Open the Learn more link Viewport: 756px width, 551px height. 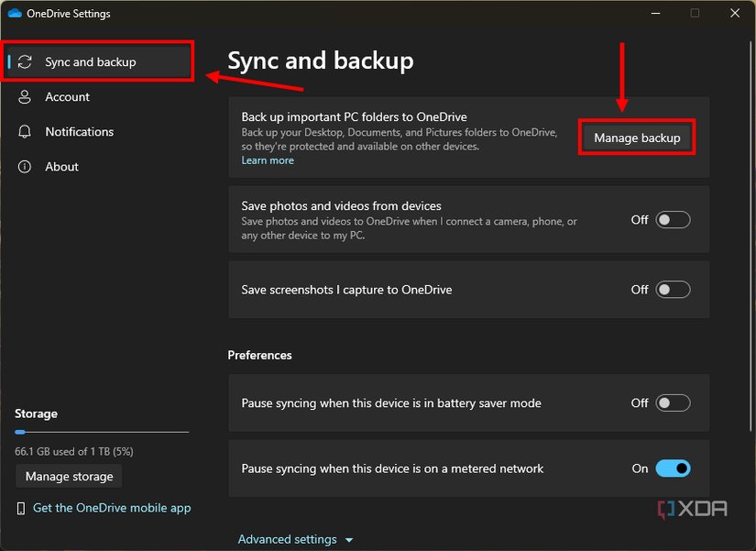(268, 160)
